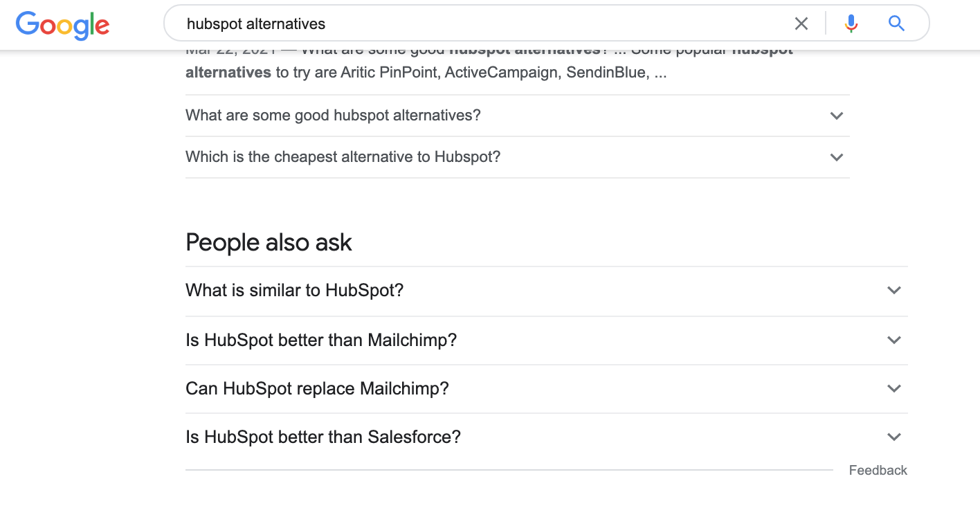Start voice search with the microphone icon
This screenshot has height=508, width=980.
pos(851,24)
